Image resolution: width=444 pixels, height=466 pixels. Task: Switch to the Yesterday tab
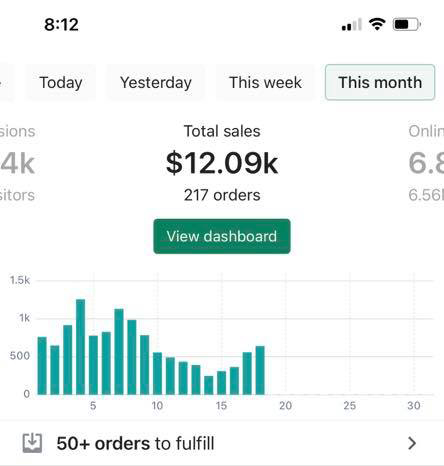[156, 82]
